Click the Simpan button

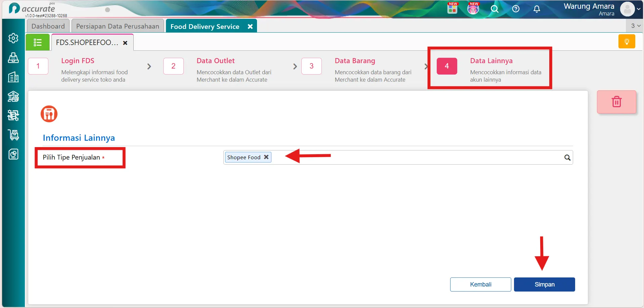click(x=544, y=284)
